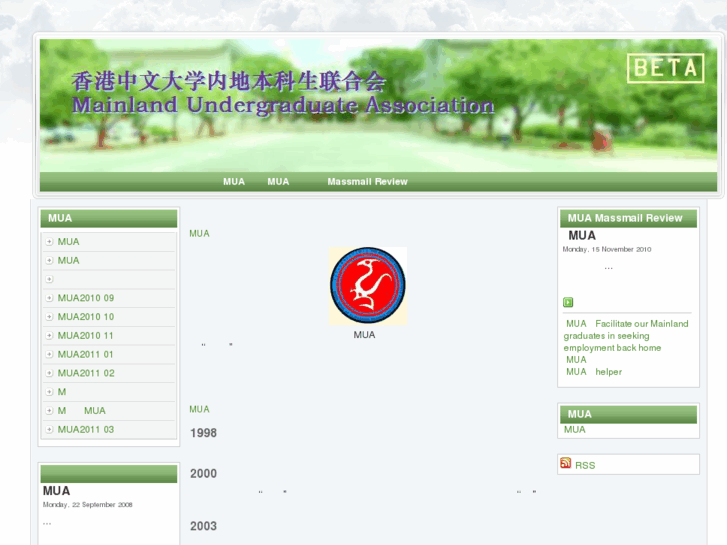Viewport: 727px width, 545px height.
Task: Click the RSS text link
Action: pos(585,465)
